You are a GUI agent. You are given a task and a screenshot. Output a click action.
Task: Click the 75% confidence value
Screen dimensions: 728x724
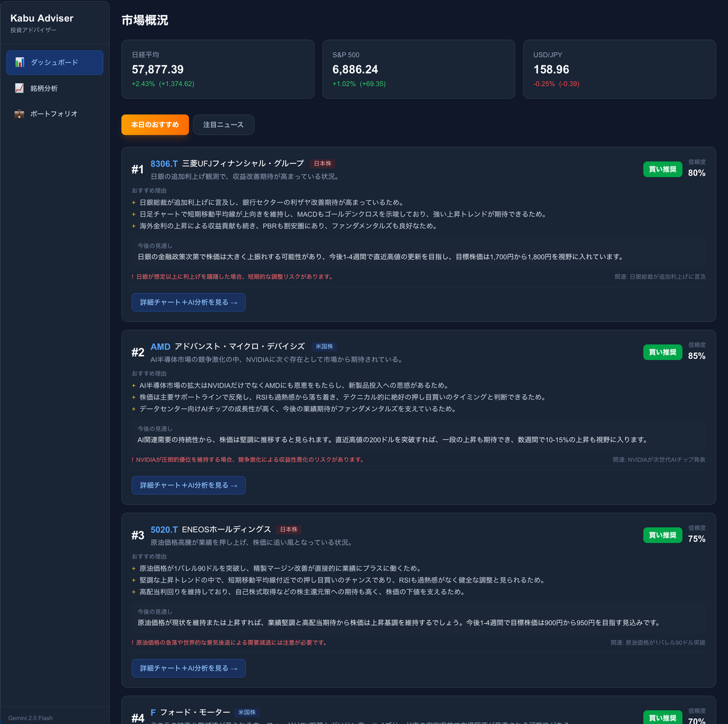click(697, 540)
